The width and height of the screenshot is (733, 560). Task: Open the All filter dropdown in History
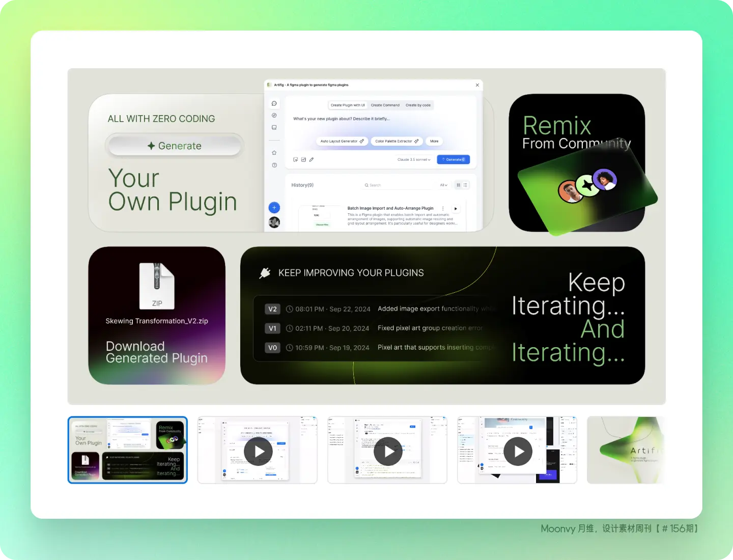click(443, 185)
